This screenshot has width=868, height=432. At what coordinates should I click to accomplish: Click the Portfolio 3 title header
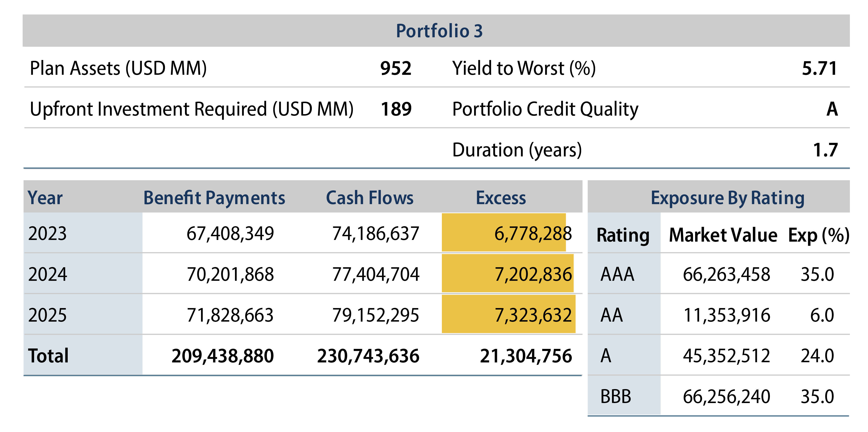439,31
